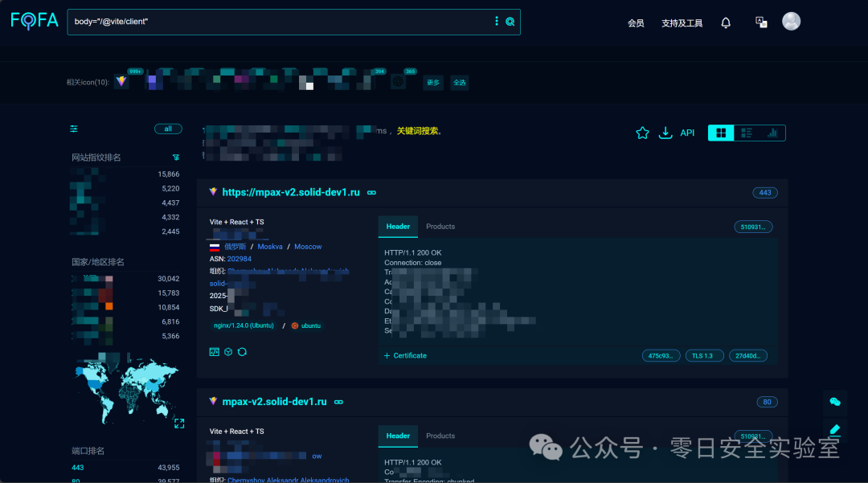Expand the world map fullscreen
The width and height of the screenshot is (868, 483).
coord(179,424)
